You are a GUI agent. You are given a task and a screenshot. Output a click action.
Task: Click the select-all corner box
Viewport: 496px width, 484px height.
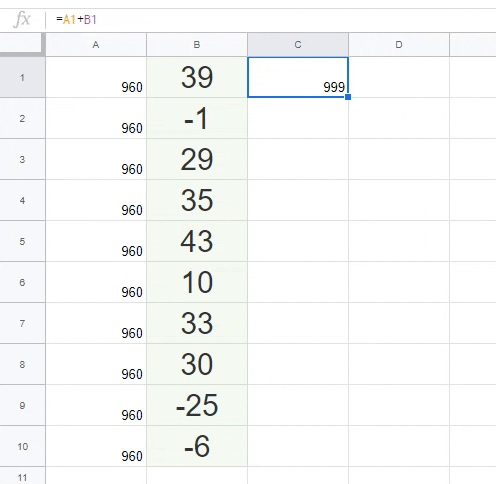click(22, 44)
